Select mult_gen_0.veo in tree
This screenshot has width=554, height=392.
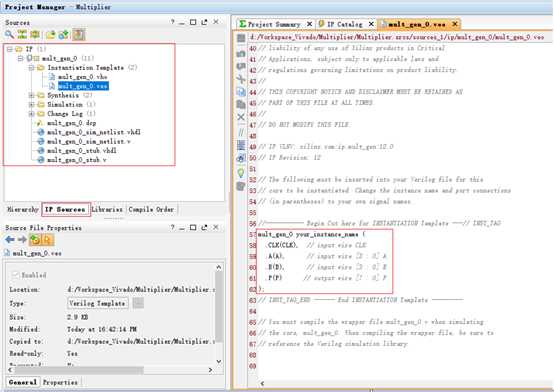[83, 86]
